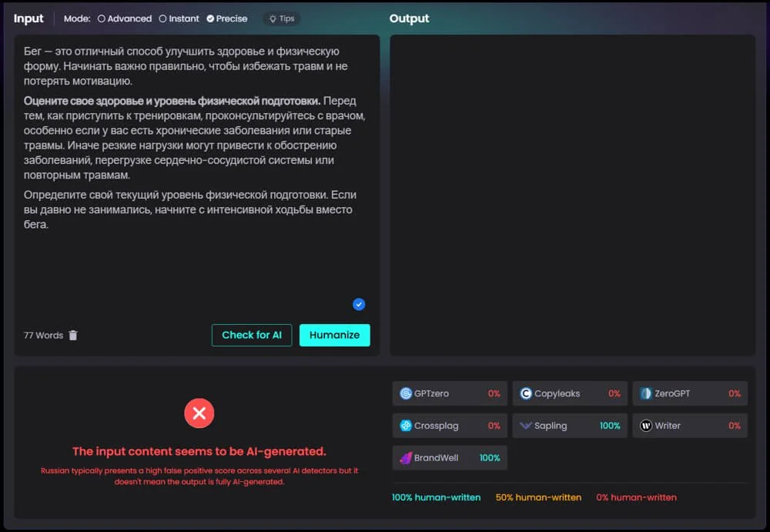
Task: Delete input text with the trash icon
Action: tap(73, 335)
